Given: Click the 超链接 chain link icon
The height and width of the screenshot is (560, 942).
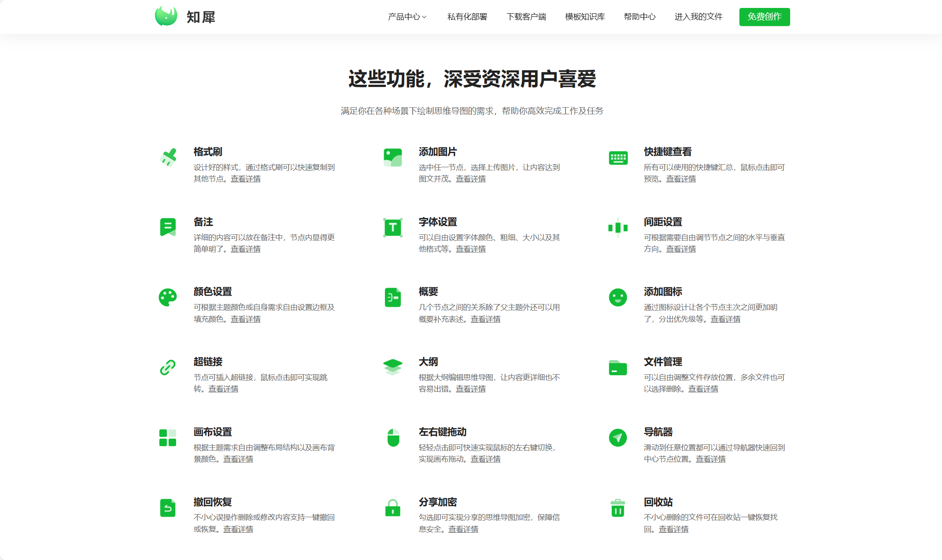Looking at the screenshot, I should (168, 367).
